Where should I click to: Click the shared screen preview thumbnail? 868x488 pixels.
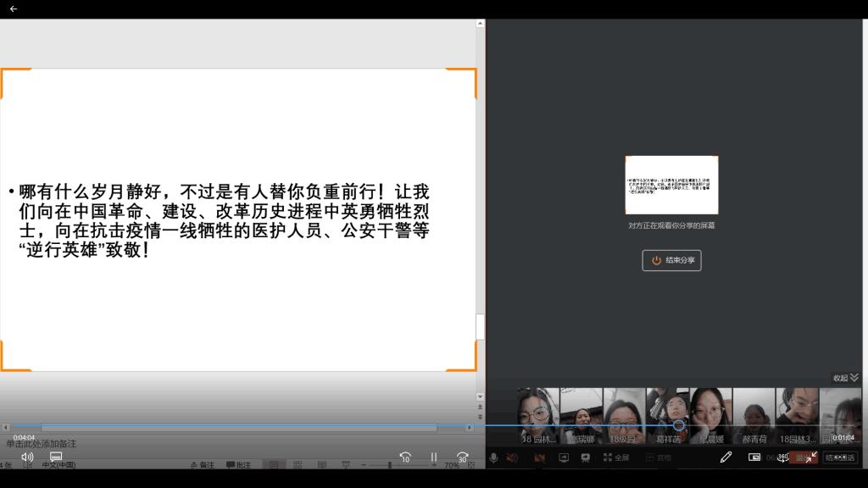pos(671,185)
